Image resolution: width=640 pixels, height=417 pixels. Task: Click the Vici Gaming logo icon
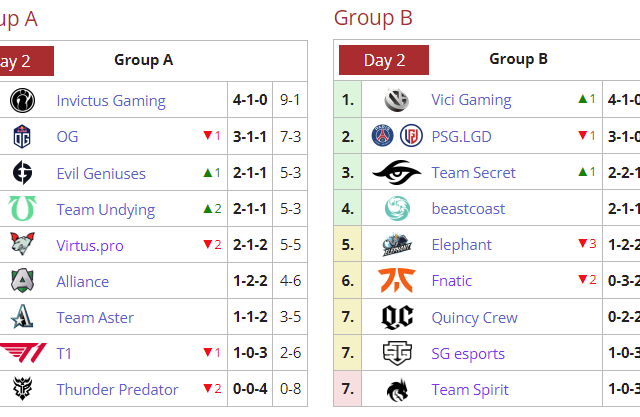pos(397,100)
